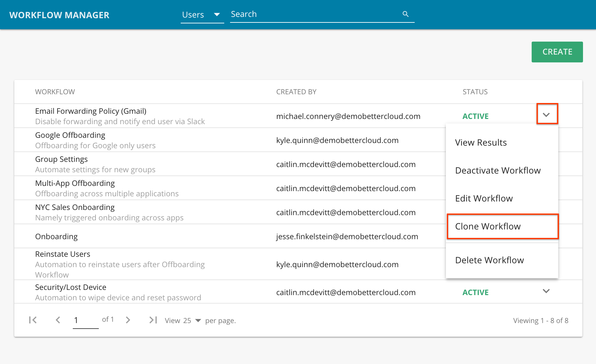Click kyle.quinn email in Google Offboarding row
The height and width of the screenshot is (364, 596).
337,140
